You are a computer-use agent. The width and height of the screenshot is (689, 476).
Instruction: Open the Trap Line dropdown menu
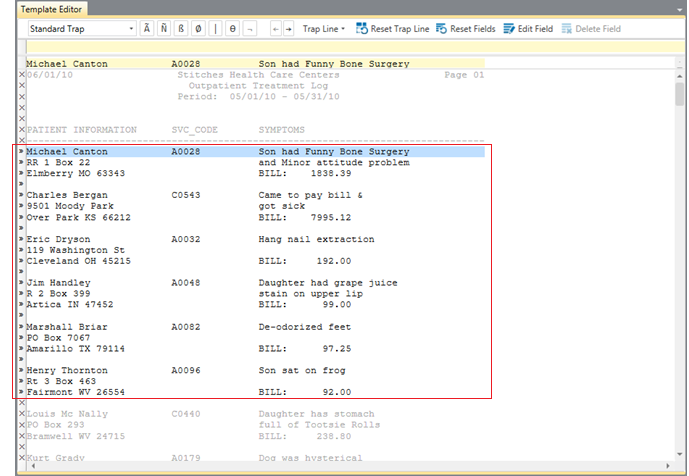tap(324, 29)
